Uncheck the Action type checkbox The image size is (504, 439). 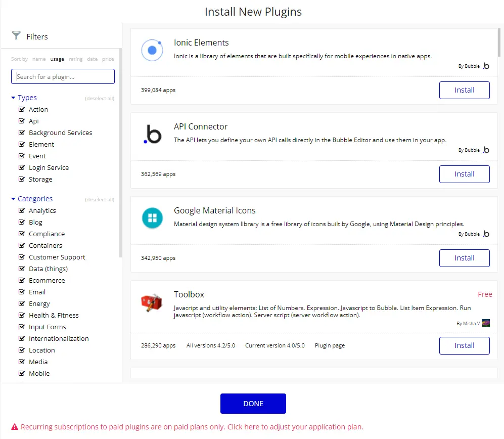[x=22, y=109]
